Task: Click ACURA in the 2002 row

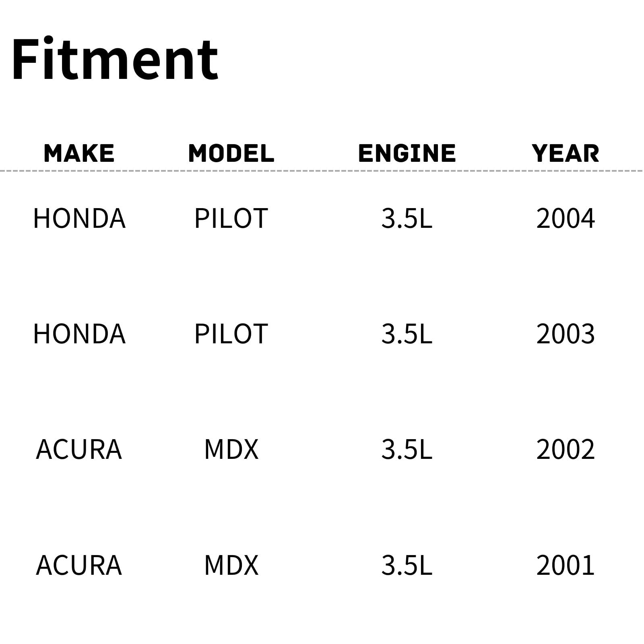Action: [x=79, y=450]
